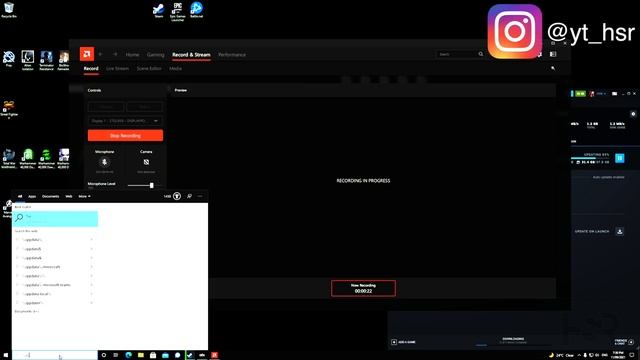Open Steam from the taskbar
Screen dimensions: 640x360
[x=190, y=355]
